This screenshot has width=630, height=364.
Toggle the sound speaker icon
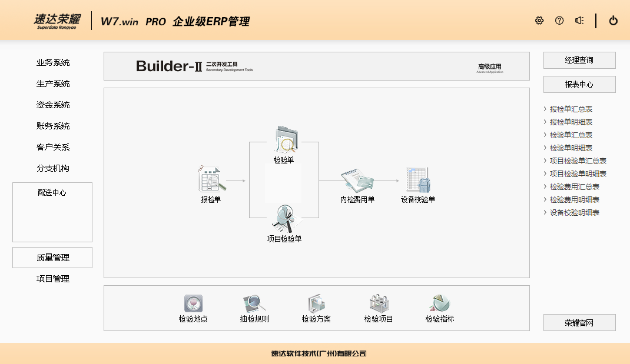(x=579, y=21)
